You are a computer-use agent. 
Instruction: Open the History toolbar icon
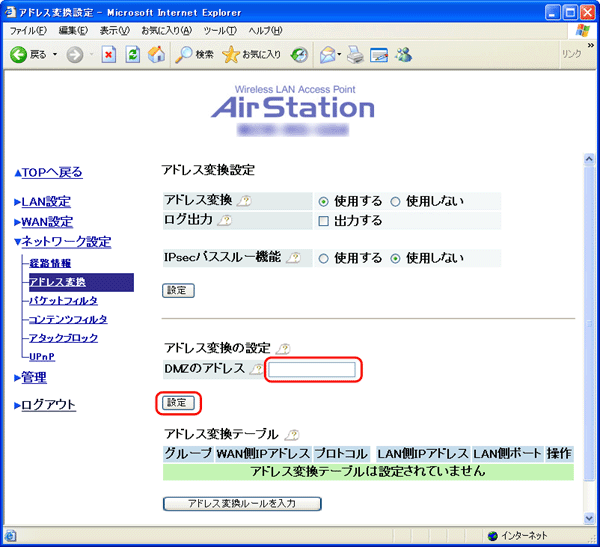[x=298, y=54]
